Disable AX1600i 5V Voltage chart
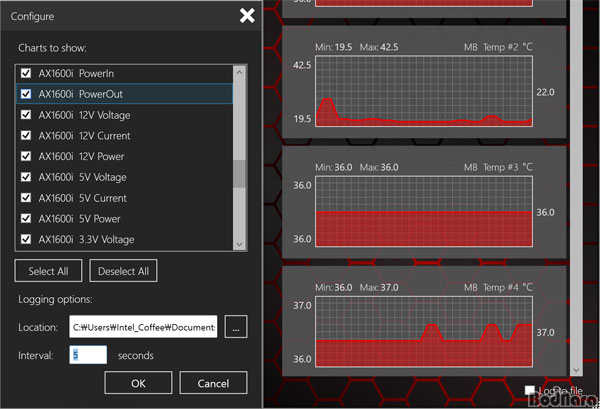The height and width of the screenshot is (409, 600). (x=26, y=177)
